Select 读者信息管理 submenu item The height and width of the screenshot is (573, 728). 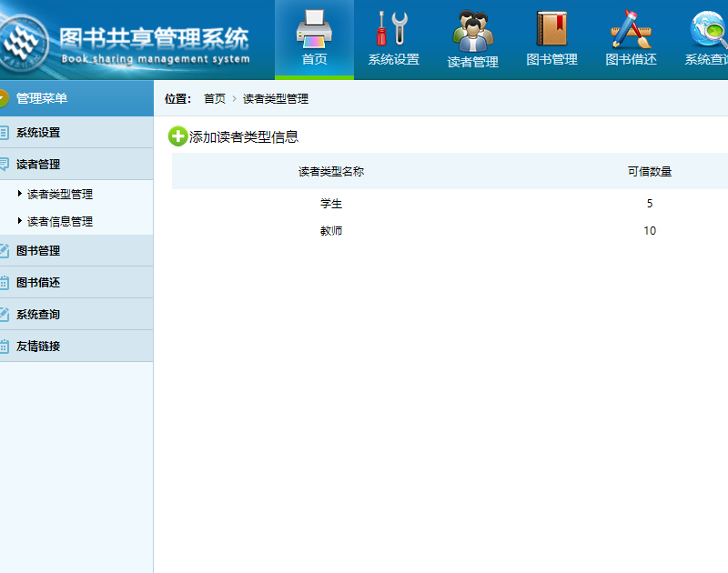[x=60, y=222]
